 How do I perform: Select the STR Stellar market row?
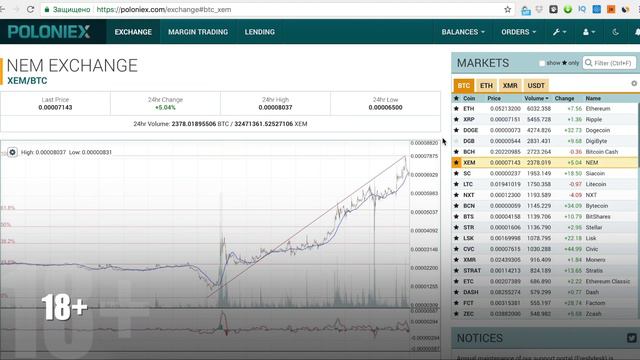click(545, 227)
